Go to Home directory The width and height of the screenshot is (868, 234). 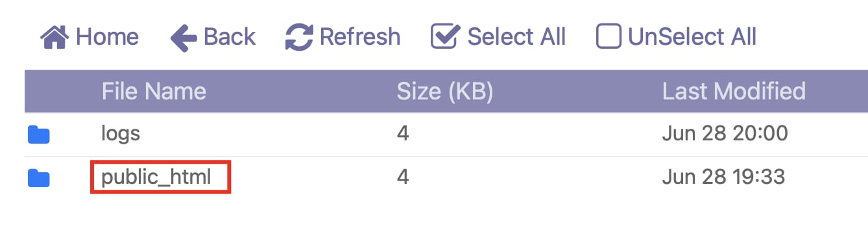click(90, 37)
